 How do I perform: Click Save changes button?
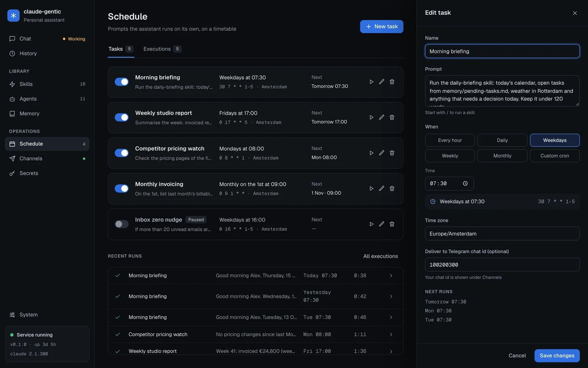(x=557, y=355)
